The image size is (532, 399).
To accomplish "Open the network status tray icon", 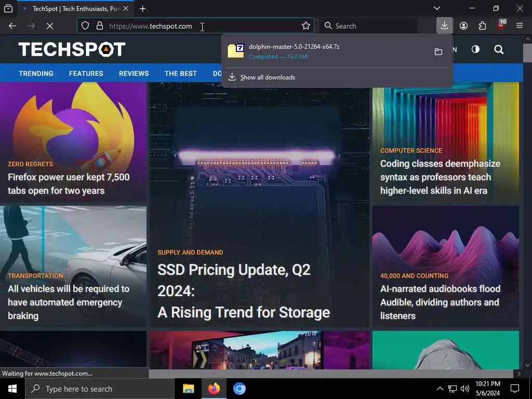I will click(453, 389).
